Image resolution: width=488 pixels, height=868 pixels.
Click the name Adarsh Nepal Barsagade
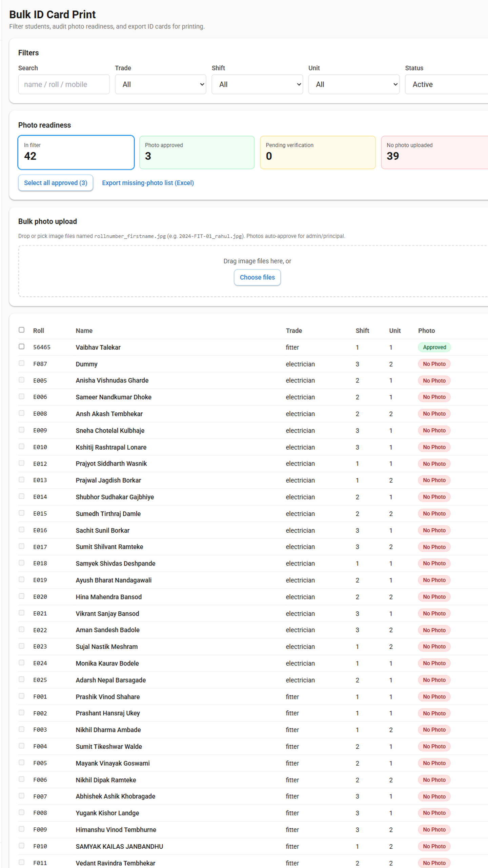(x=110, y=680)
